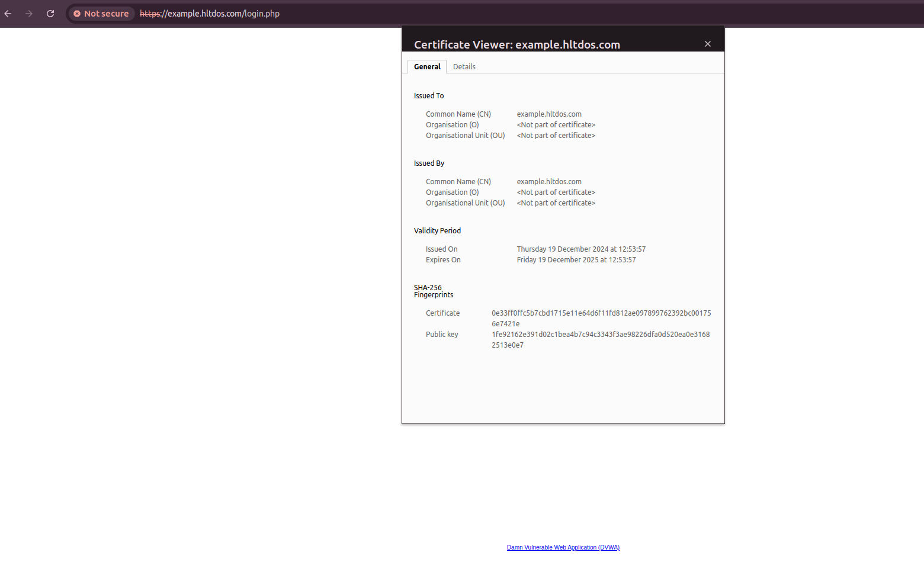This screenshot has height=562, width=924.
Task: Click the browser forward arrow
Action: pyautogui.click(x=29, y=14)
